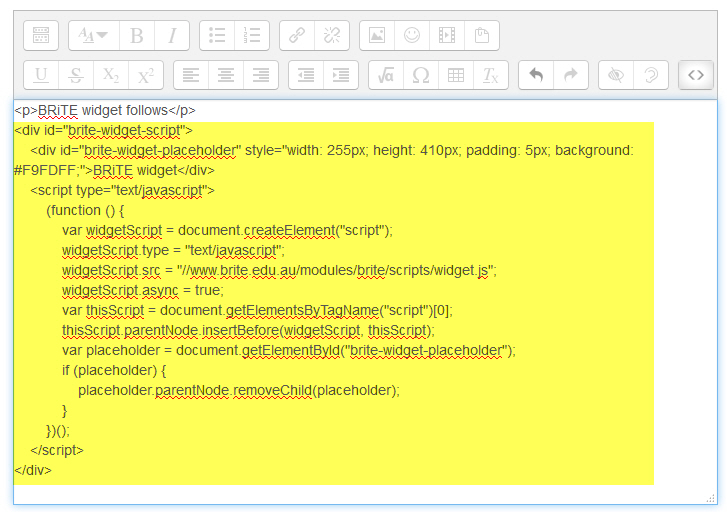Toggle underline formatting

(x=41, y=75)
